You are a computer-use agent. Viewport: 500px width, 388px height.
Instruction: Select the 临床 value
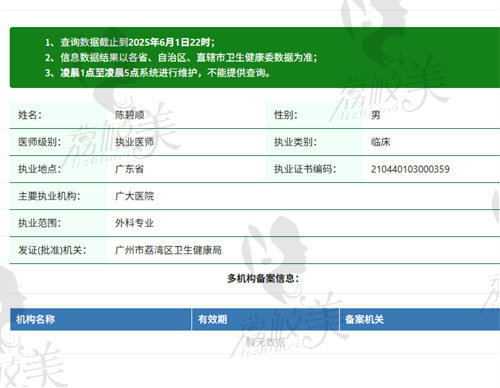(x=380, y=142)
